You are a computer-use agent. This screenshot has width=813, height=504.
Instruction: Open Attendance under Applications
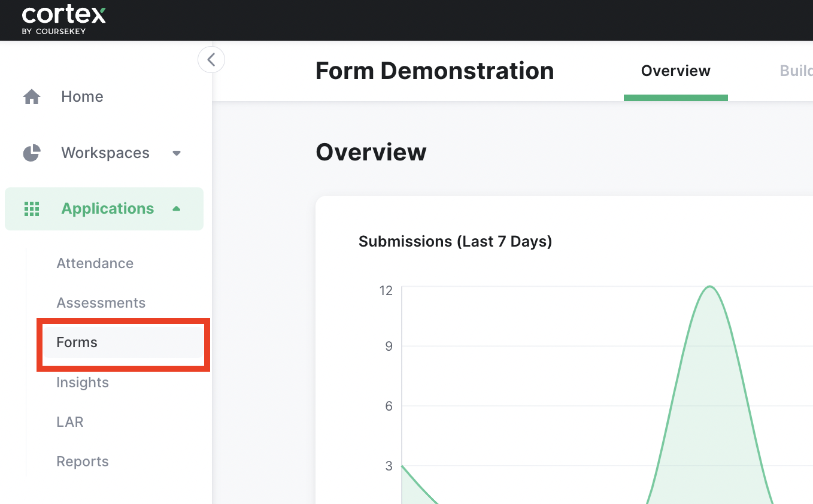[95, 263]
